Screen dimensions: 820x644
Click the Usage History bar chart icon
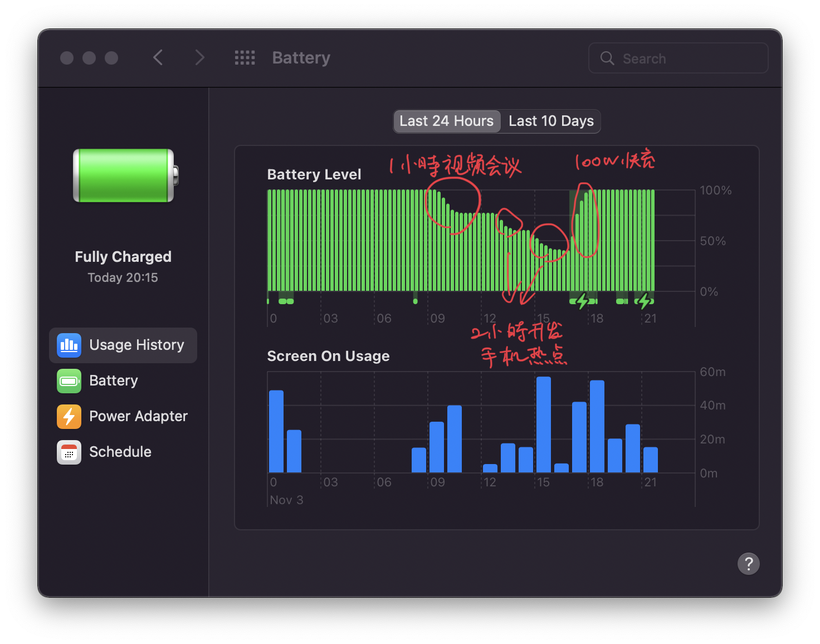[x=69, y=345]
